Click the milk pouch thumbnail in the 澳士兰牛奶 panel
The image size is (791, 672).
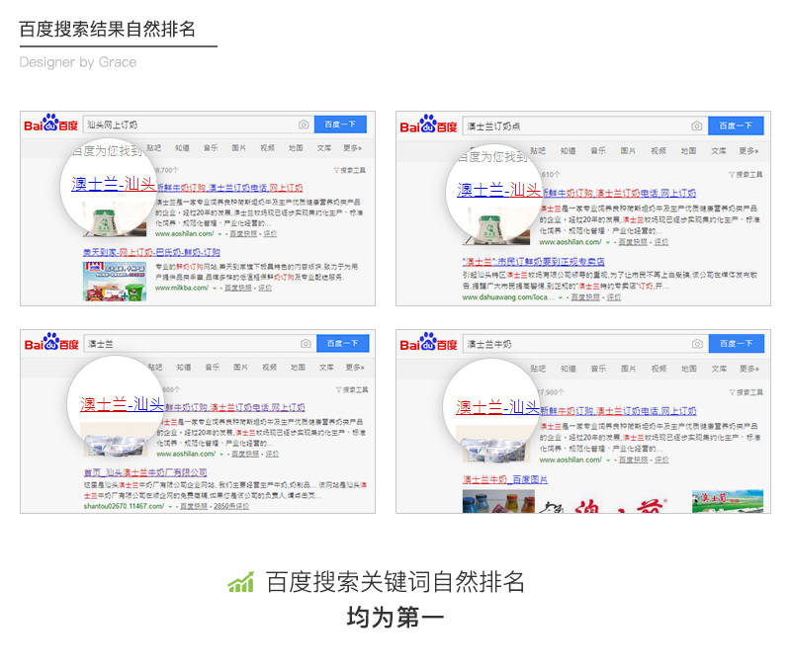(493, 444)
